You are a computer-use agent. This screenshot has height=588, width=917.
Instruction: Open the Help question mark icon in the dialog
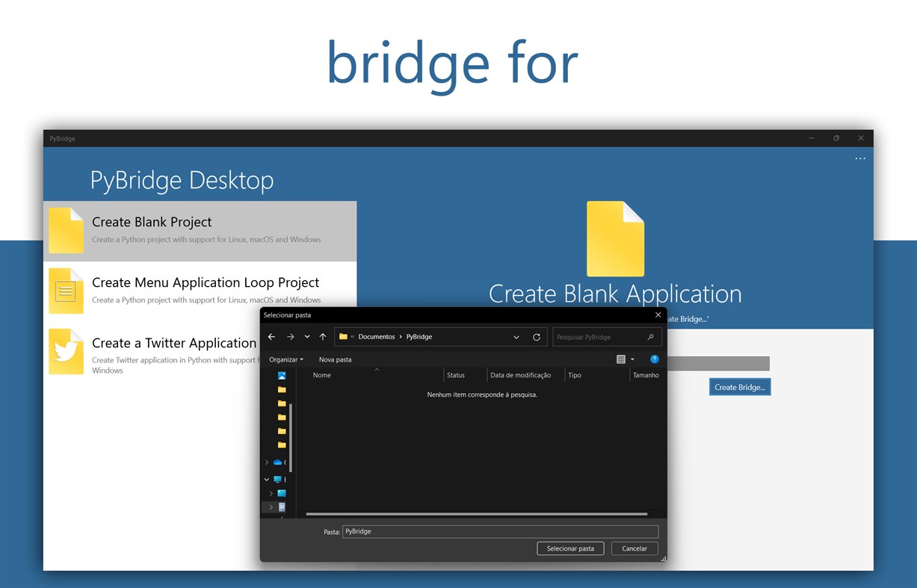[655, 359]
